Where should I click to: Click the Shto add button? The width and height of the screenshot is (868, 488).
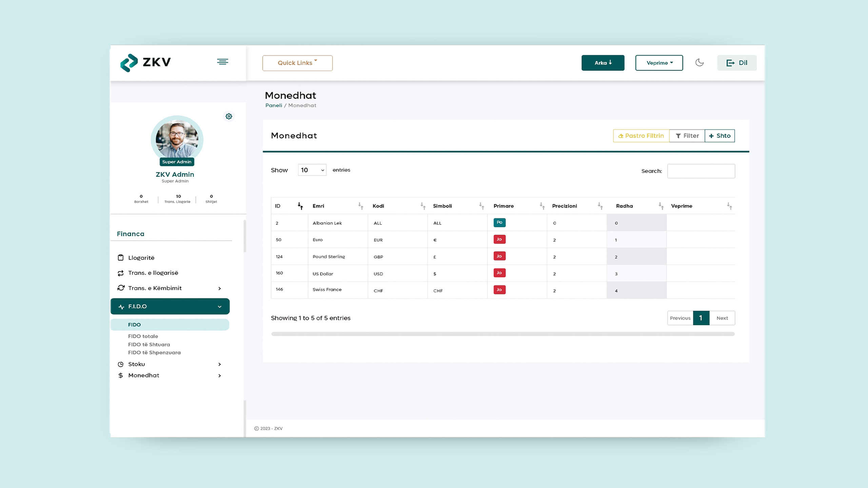pyautogui.click(x=719, y=136)
